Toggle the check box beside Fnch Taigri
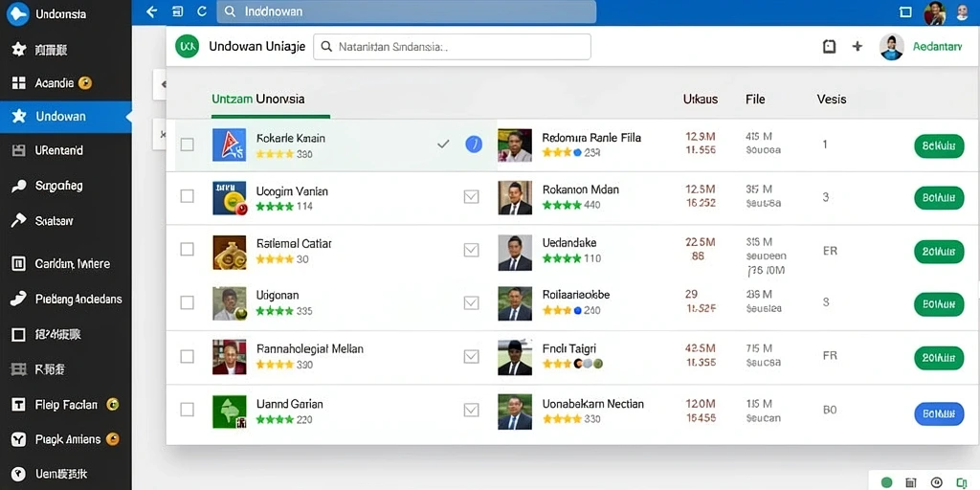The width and height of the screenshot is (980, 490). pyautogui.click(x=471, y=356)
